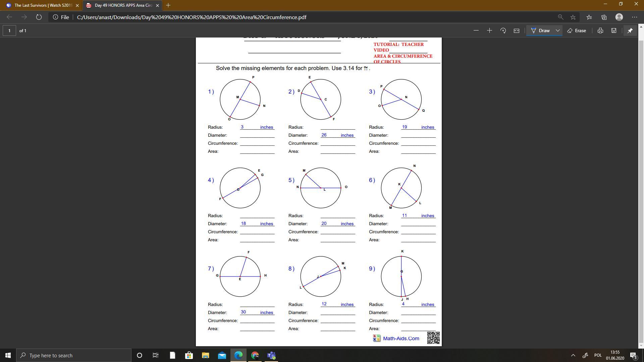Expand Draw tool options dropdown arrow
This screenshot has width=644, height=362.
tap(557, 31)
